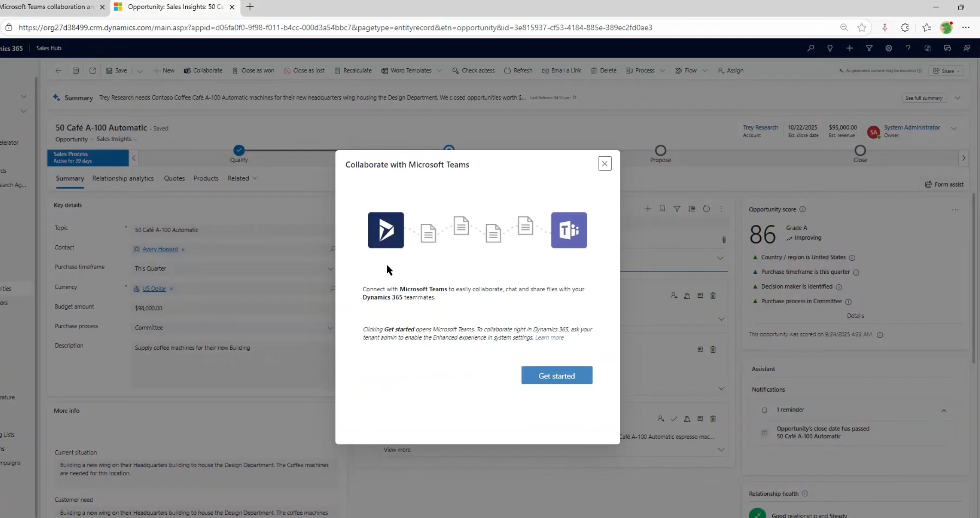Expand the Save options dropdown arrow

pyautogui.click(x=140, y=71)
